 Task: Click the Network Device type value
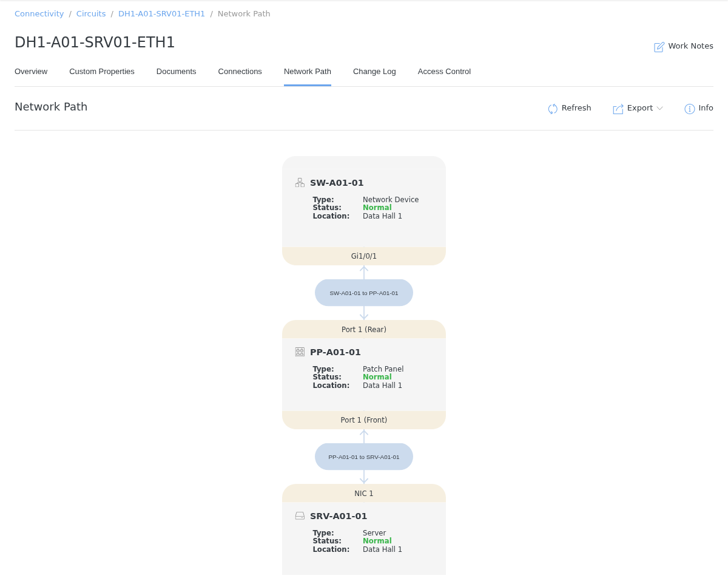coord(391,200)
